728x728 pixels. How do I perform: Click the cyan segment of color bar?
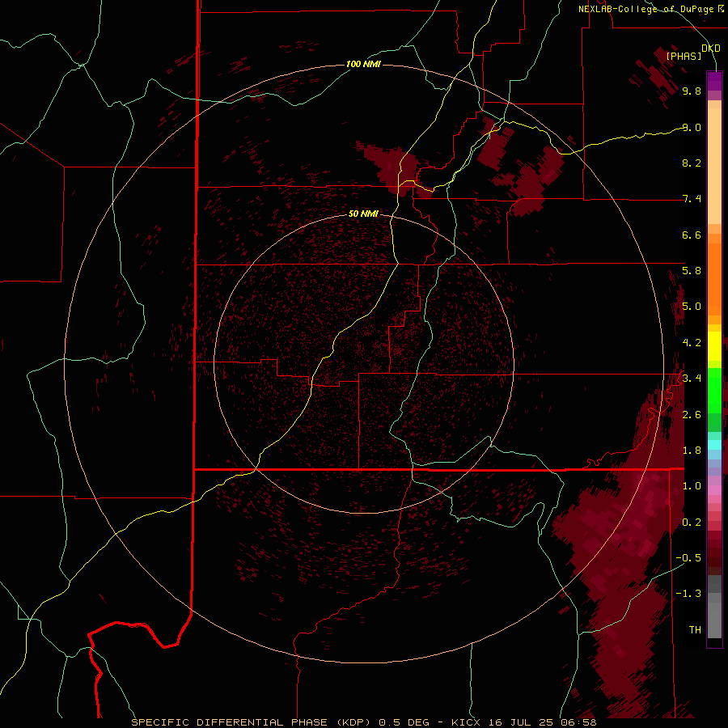[x=714, y=444]
